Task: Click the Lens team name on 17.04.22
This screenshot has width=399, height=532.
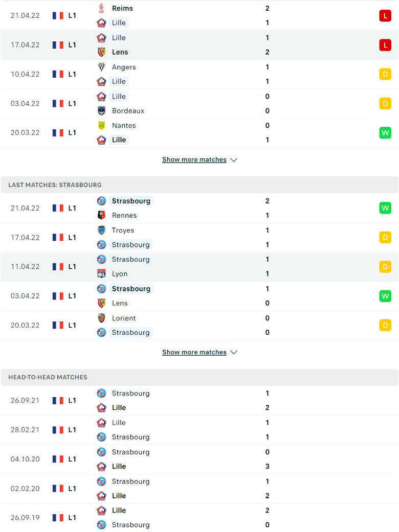Action: point(120,52)
